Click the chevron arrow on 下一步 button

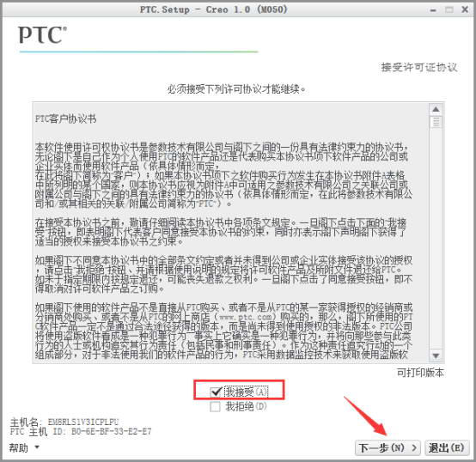(414, 447)
